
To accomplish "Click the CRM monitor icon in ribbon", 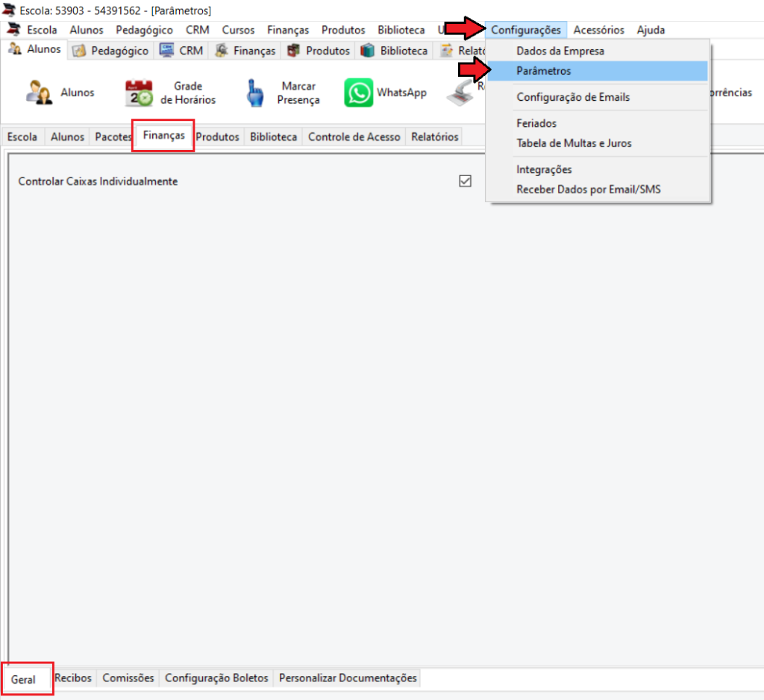I will coord(166,50).
